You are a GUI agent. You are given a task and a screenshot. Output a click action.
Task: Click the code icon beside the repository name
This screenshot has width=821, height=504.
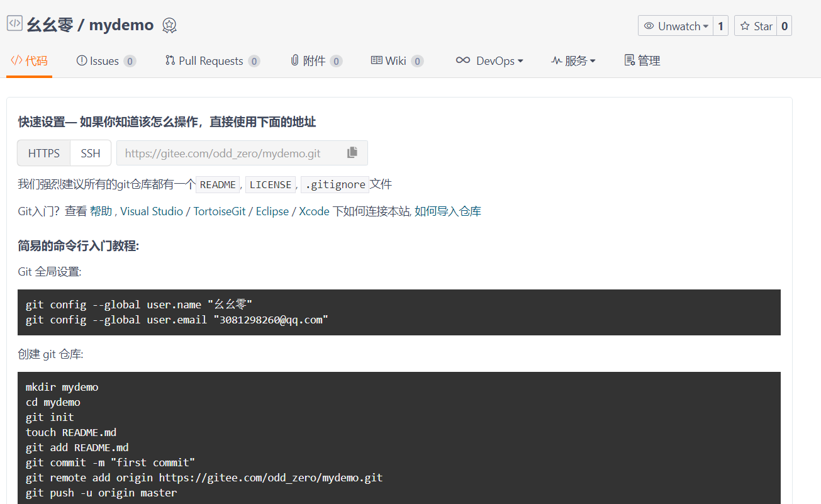point(14,24)
